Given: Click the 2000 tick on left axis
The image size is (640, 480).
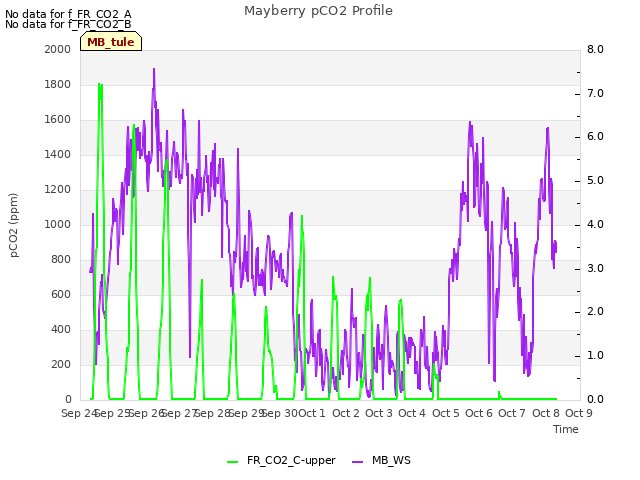Looking at the screenshot, I should [x=58, y=49].
